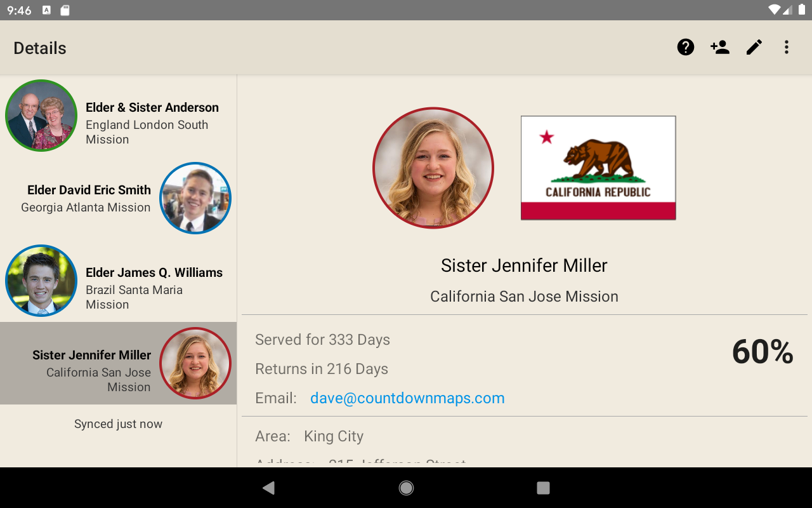Tap the "Georgia Atlanta Mission" text
This screenshot has width=812, height=508.
click(x=86, y=208)
